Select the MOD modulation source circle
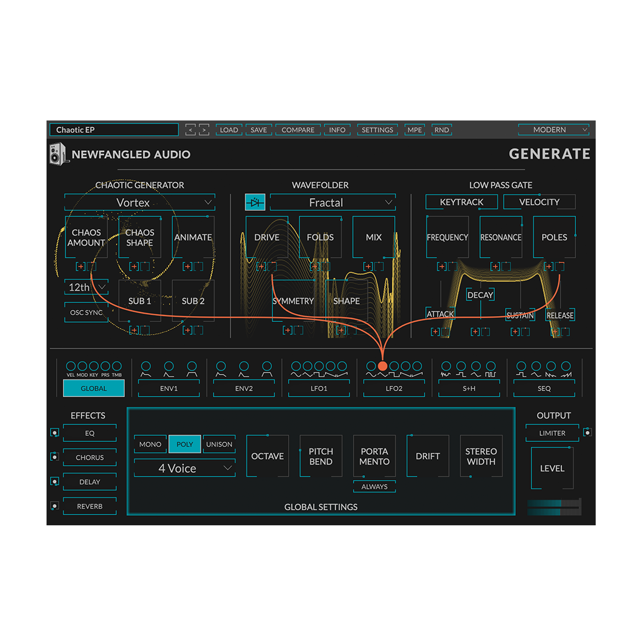The image size is (644, 644). click(82, 366)
